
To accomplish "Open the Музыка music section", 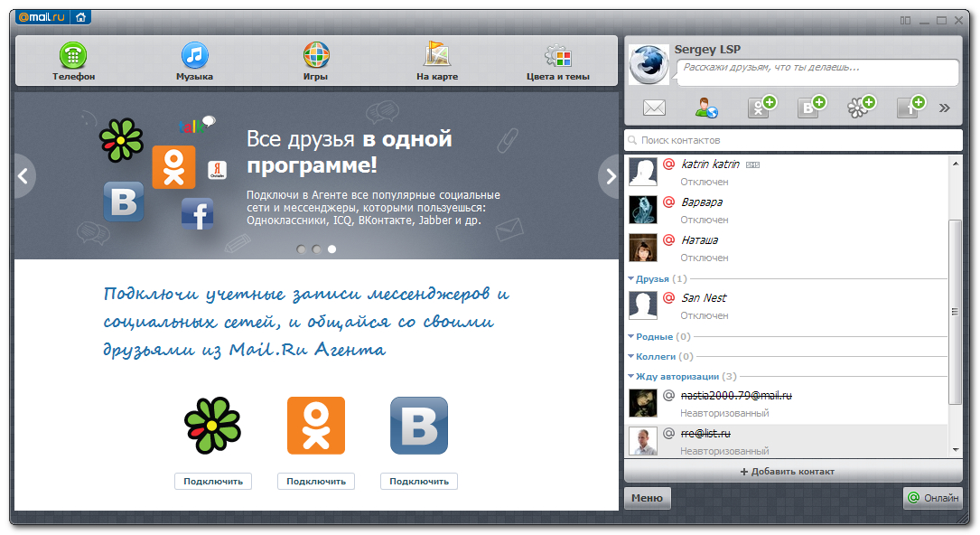I will [x=194, y=61].
